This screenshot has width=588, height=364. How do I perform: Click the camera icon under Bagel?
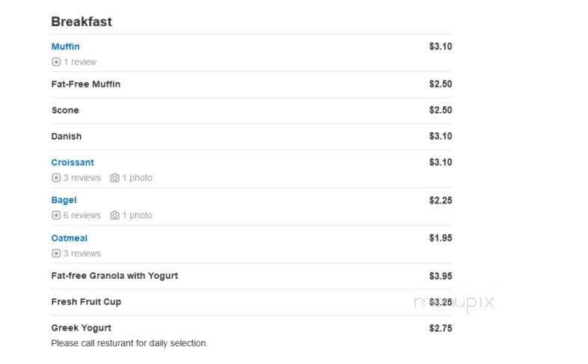point(114,215)
